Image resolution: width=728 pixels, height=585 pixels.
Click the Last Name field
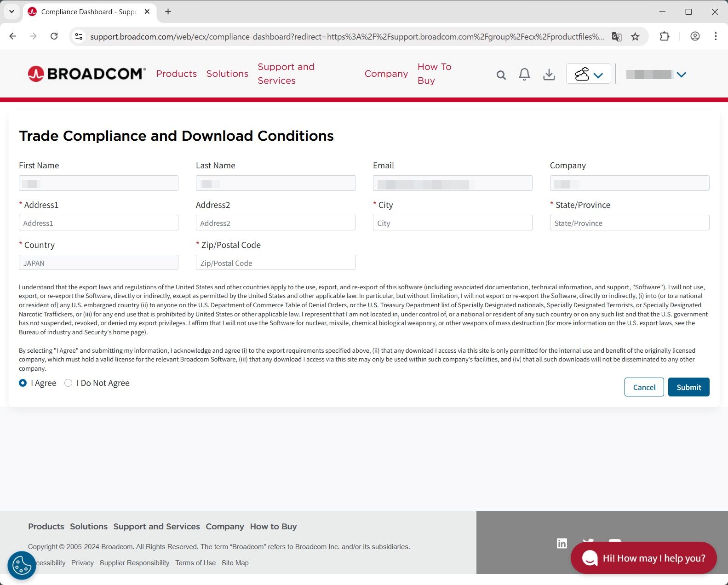275,183
